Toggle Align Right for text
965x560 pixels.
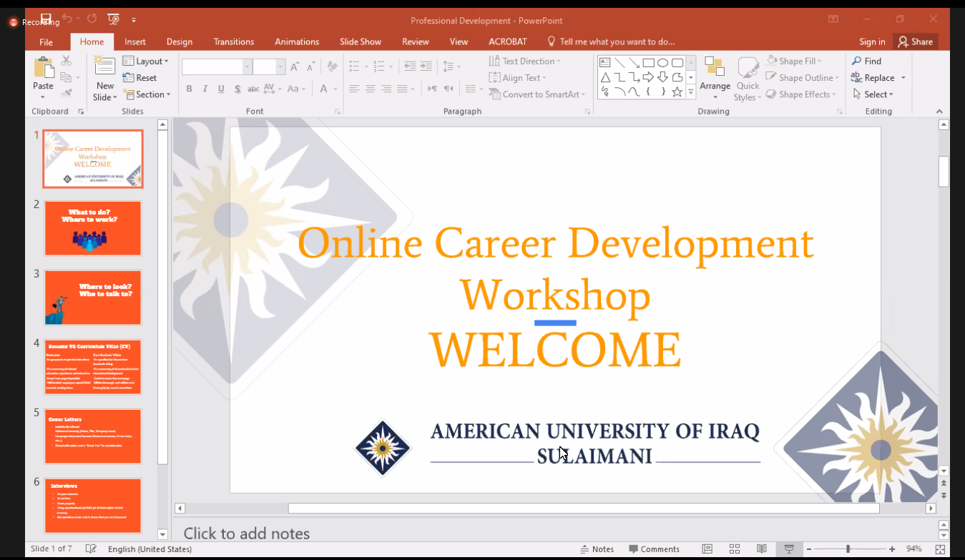point(386,89)
